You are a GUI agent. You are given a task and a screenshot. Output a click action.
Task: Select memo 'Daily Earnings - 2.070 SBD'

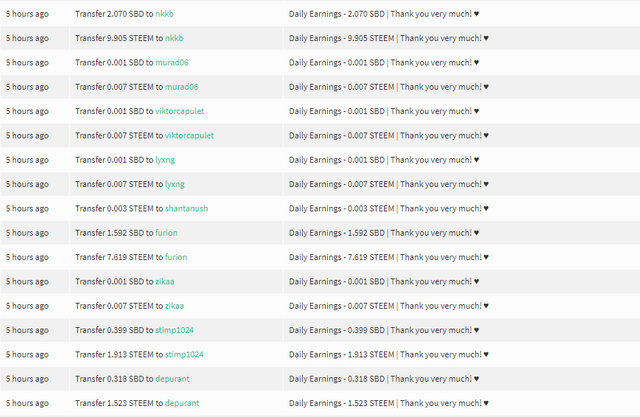pos(337,14)
